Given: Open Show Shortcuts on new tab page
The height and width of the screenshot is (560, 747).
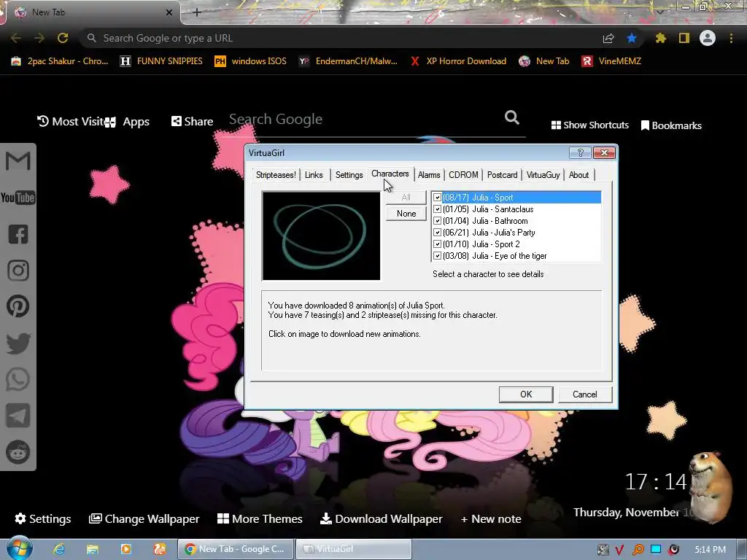Looking at the screenshot, I should point(589,125).
